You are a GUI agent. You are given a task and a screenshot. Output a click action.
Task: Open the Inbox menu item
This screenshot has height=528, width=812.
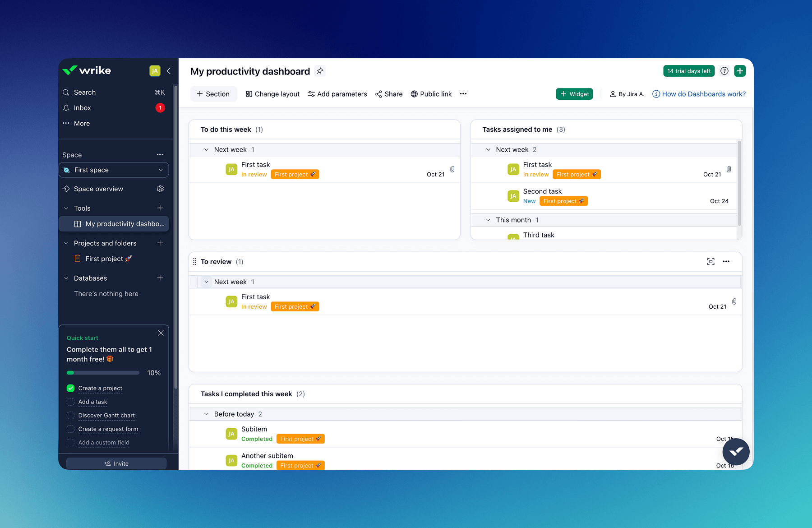point(83,108)
